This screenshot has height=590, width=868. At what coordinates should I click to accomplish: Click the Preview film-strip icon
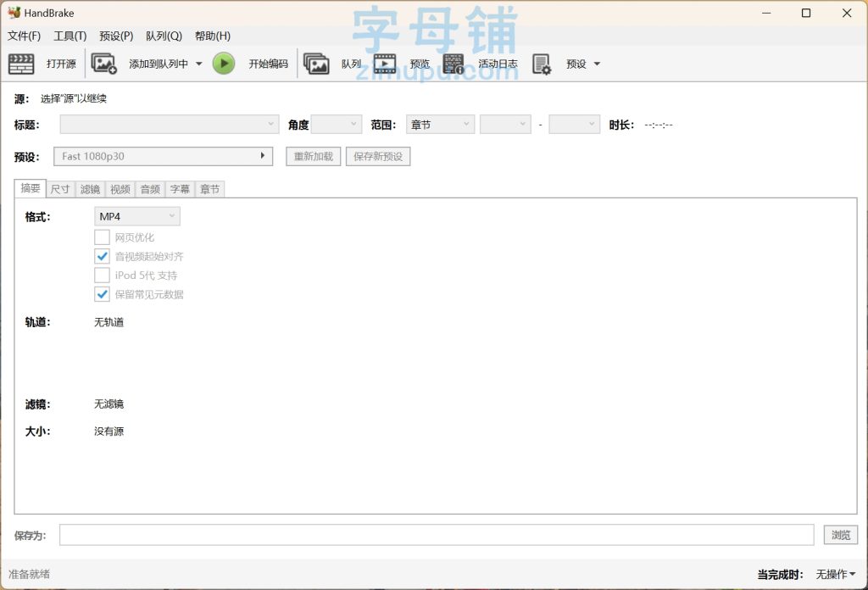(385, 64)
